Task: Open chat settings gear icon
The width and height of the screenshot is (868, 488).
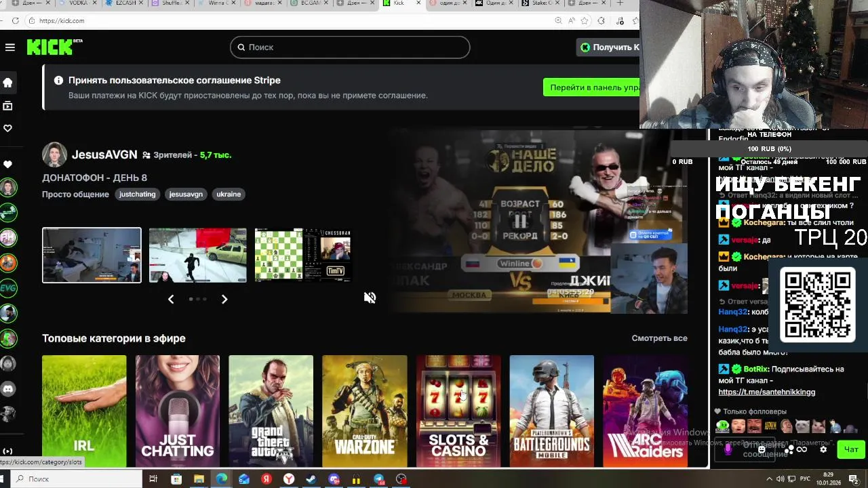Action: [823, 449]
